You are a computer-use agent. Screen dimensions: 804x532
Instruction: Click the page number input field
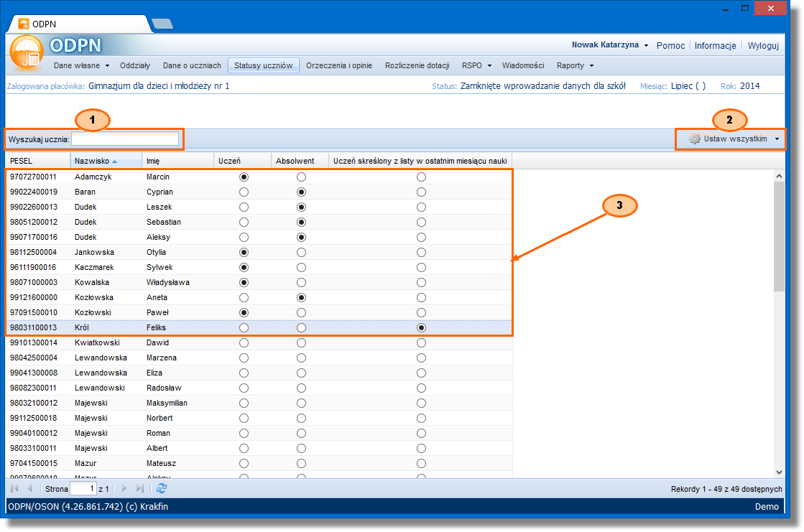click(x=83, y=488)
